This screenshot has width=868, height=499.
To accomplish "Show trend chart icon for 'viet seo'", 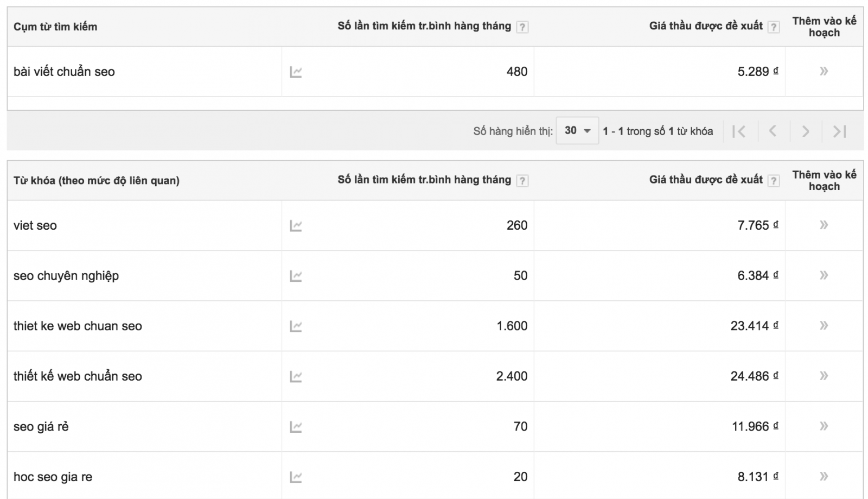I will pyautogui.click(x=296, y=225).
